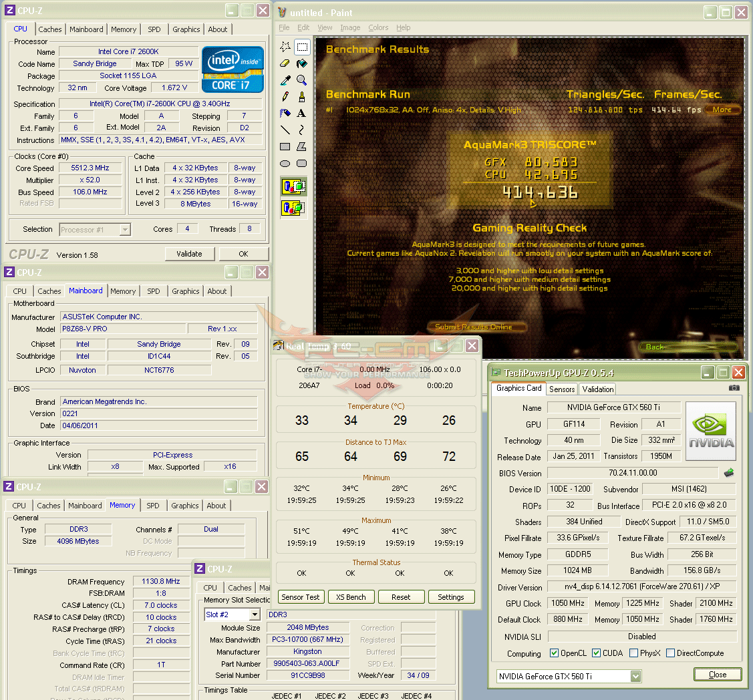Select the Polygon tool in Paint
753x700 pixels.
coord(302,146)
